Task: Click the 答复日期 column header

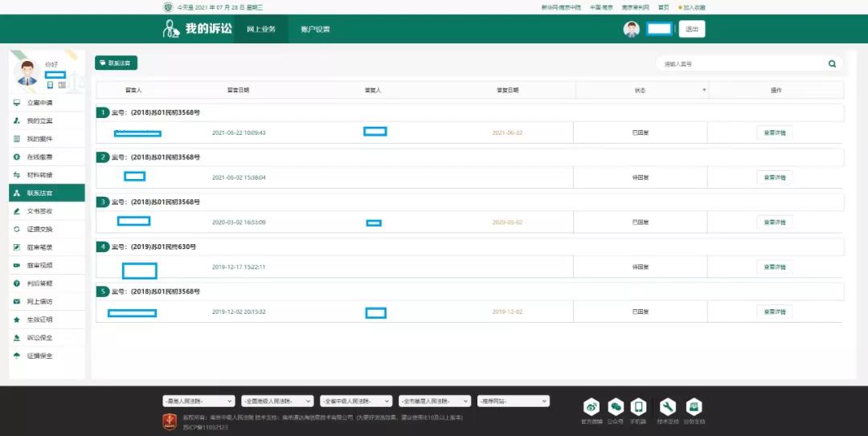Action: 507,90
